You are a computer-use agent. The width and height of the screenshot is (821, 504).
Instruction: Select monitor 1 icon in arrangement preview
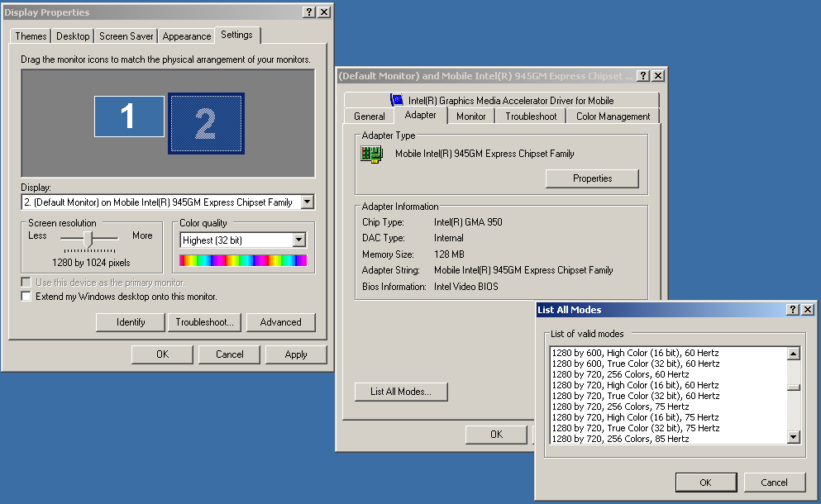129,116
